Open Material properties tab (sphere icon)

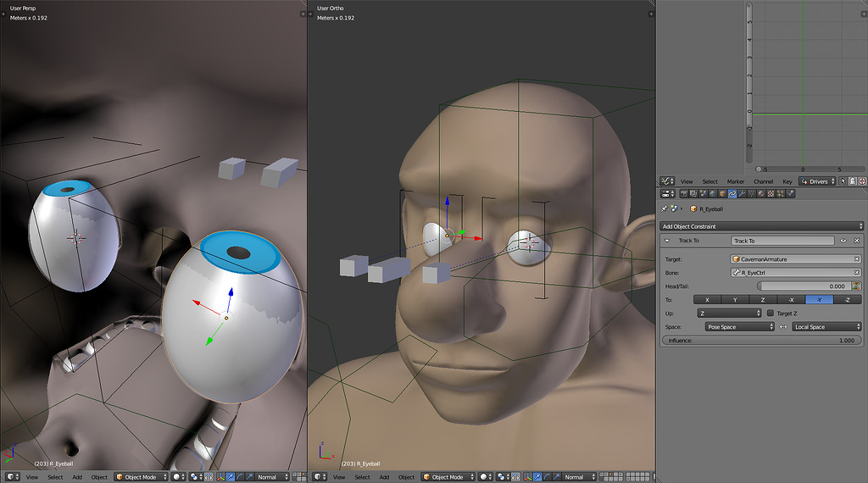click(x=761, y=194)
